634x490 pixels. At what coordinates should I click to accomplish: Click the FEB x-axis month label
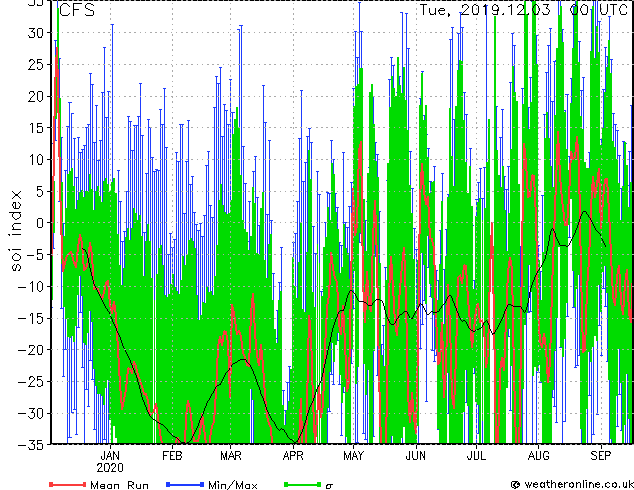click(172, 456)
